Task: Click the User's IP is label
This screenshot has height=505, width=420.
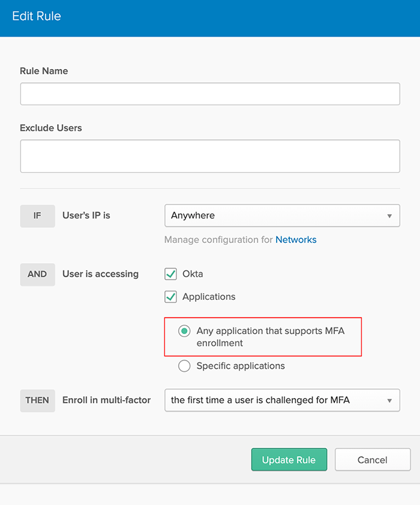Action: pos(86,215)
